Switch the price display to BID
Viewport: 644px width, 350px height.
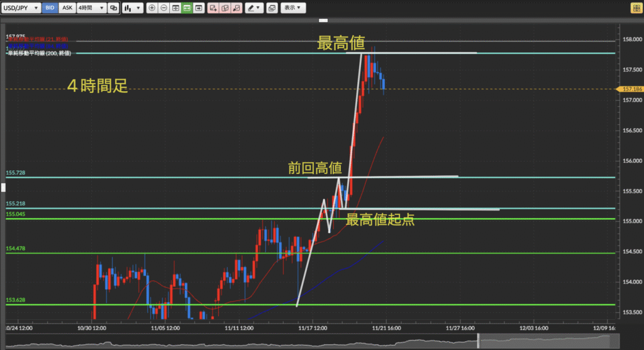click(x=51, y=8)
